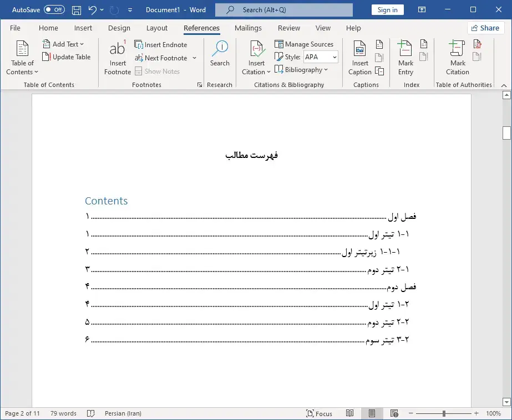Open the Mailings tab
Image resolution: width=512 pixels, height=420 pixels.
248,28
